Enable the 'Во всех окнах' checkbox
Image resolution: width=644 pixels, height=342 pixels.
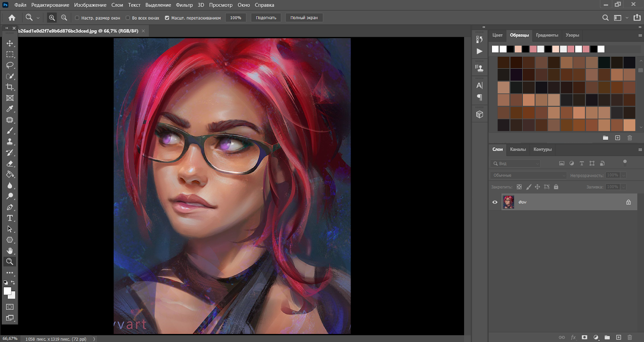[128, 18]
